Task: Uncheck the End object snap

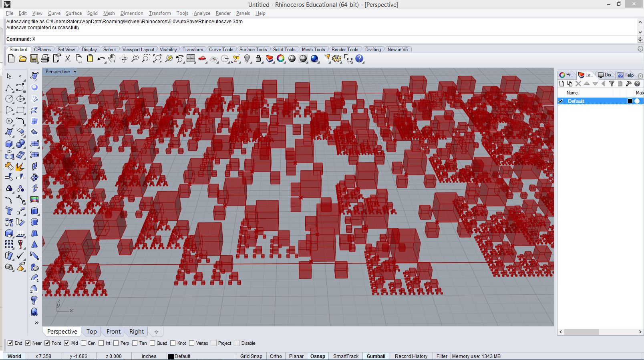Action: [x=10, y=343]
